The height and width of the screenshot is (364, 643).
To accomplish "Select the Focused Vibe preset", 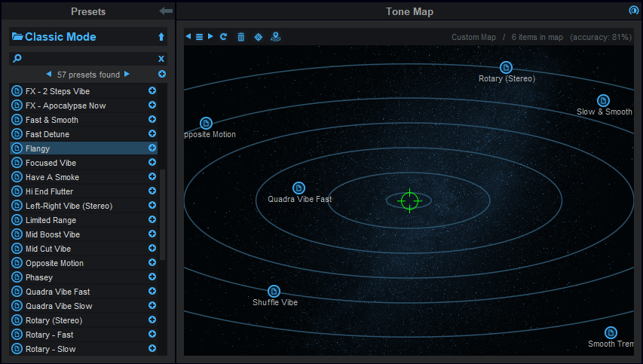I will click(51, 163).
